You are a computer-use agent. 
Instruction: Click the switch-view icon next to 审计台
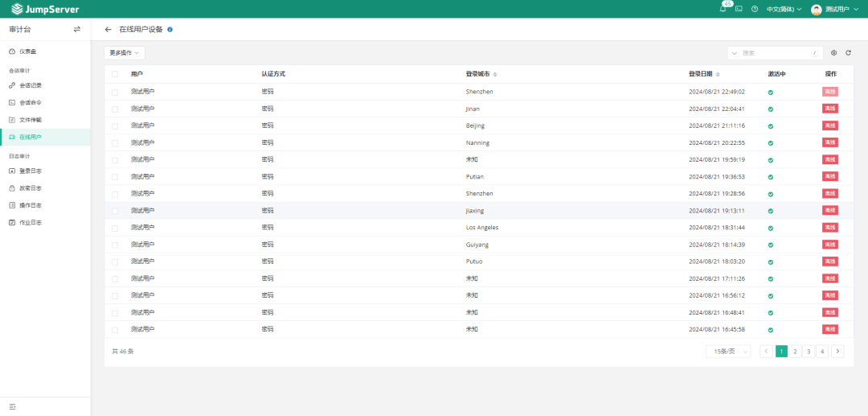tap(77, 29)
